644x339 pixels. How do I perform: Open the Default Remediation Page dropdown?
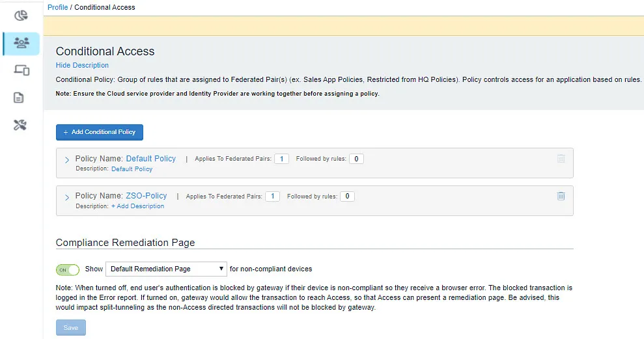click(x=166, y=269)
